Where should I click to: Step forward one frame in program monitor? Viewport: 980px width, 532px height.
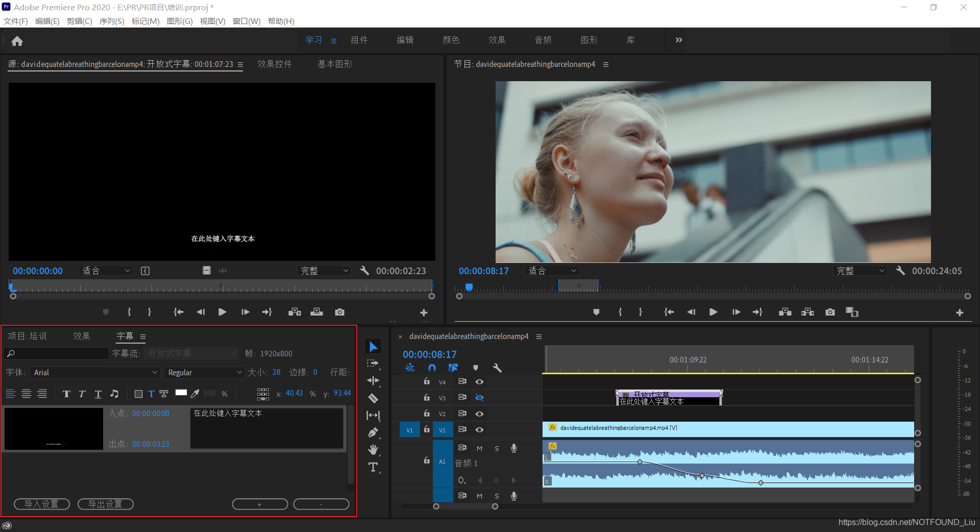pyautogui.click(x=736, y=312)
